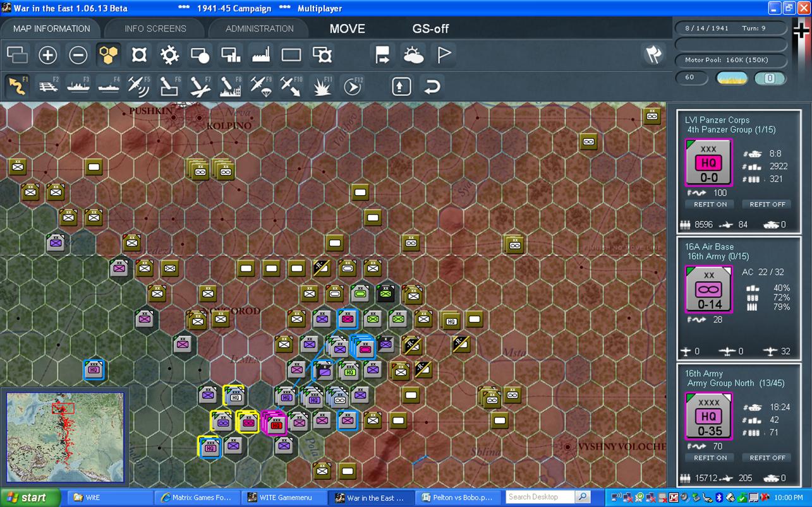Viewport: 812px width, 507px height.
Task: Toggle the yellow hex grid icon
Action: pos(109,56)
